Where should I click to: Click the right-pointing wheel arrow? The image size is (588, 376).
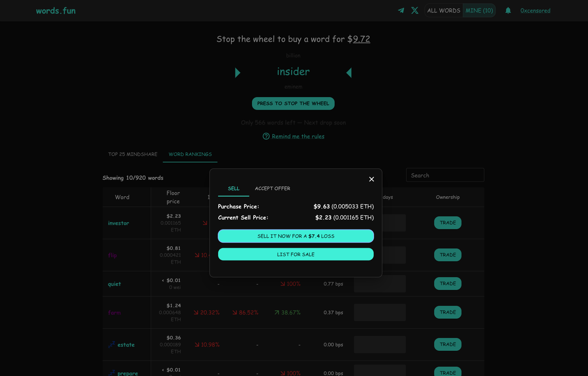pos(237,73)
